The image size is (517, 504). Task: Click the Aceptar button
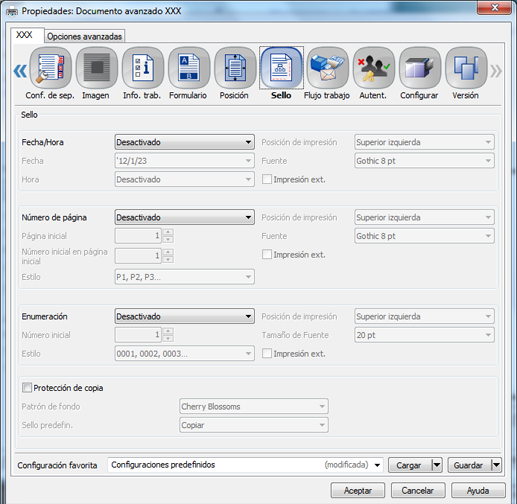[x=358, y=491]
